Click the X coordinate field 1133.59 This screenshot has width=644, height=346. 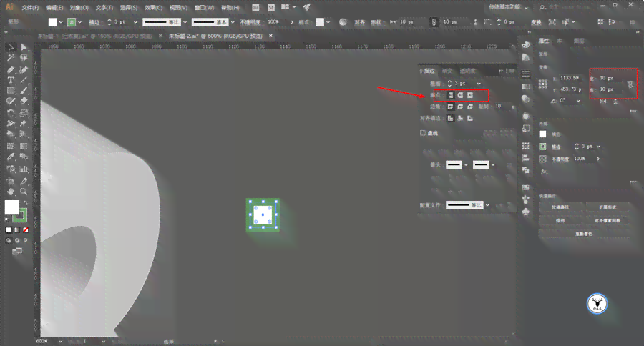pyautogui.click(x=570, y=78)
